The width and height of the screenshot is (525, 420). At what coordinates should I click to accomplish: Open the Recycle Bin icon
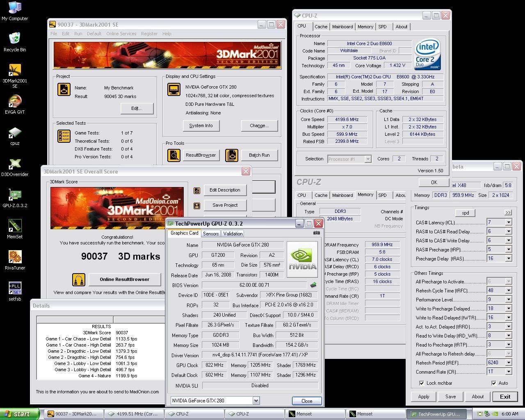coord(15,42)
